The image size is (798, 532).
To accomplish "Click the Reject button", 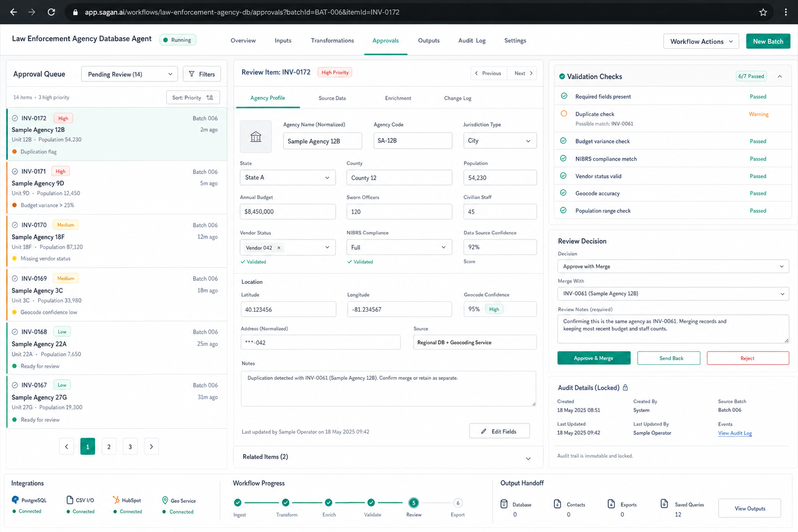I will click(x=748, y=358).
